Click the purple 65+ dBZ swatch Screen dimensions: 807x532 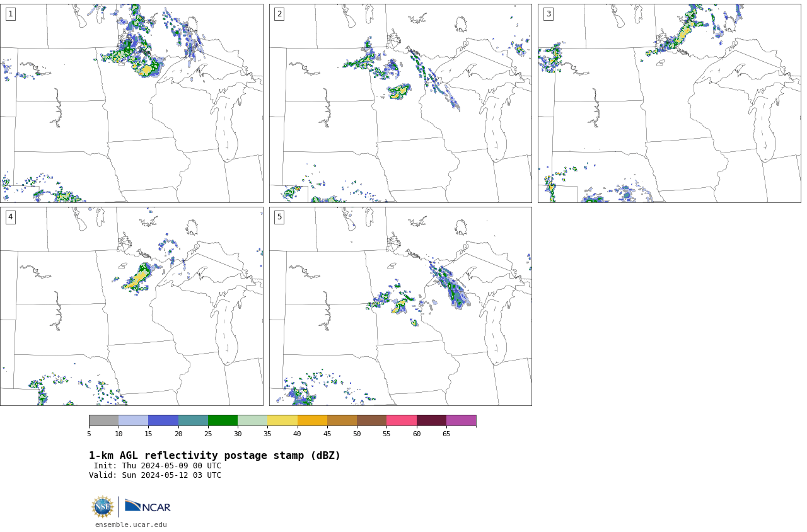pyautogui.click(x=461, y=420)
